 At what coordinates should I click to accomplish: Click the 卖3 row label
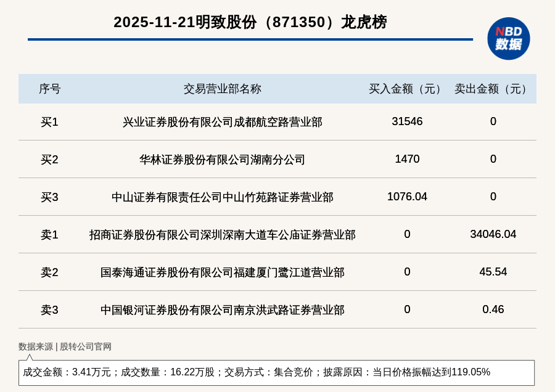click(x=49, y=310)
